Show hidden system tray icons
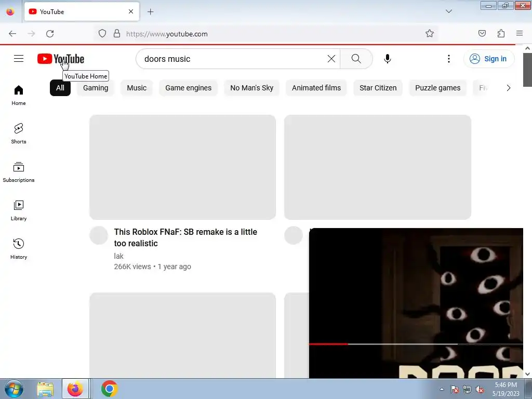 pos(442,389)
